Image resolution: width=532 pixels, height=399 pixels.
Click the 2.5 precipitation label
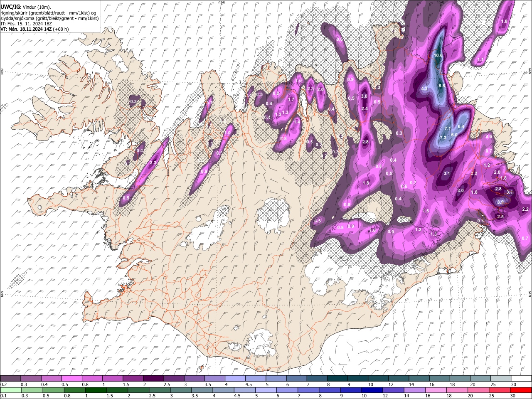pos(500,217)
